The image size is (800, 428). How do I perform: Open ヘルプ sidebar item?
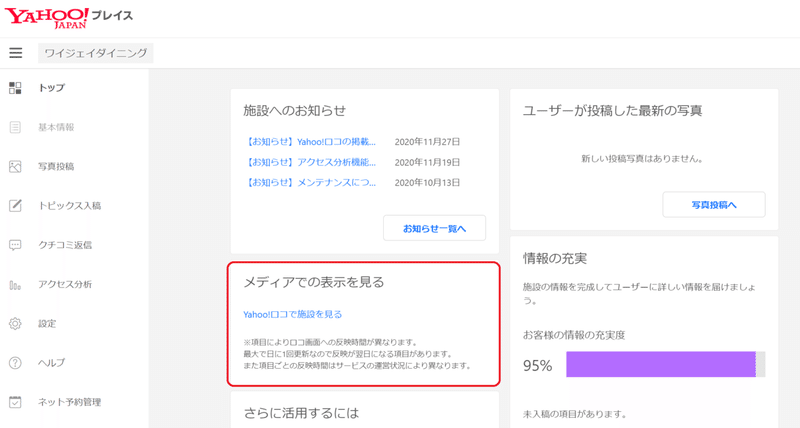(52, 363)
